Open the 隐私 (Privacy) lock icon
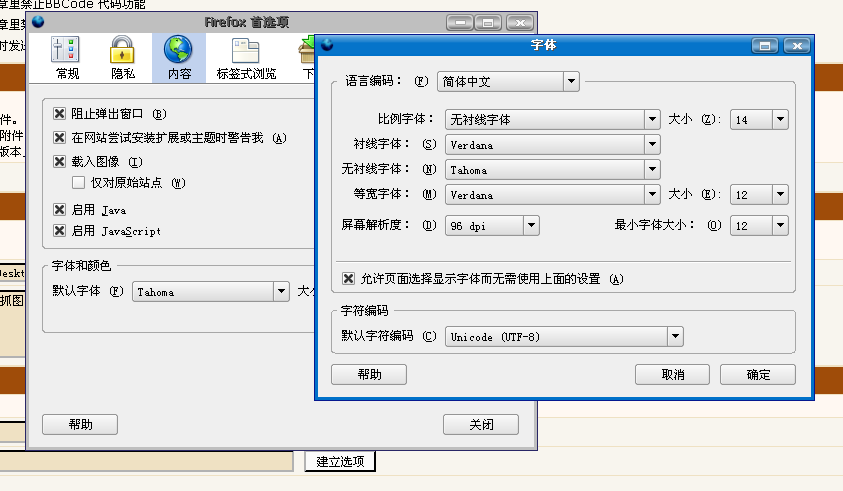 pyautogui.click(x=123, y=58)
